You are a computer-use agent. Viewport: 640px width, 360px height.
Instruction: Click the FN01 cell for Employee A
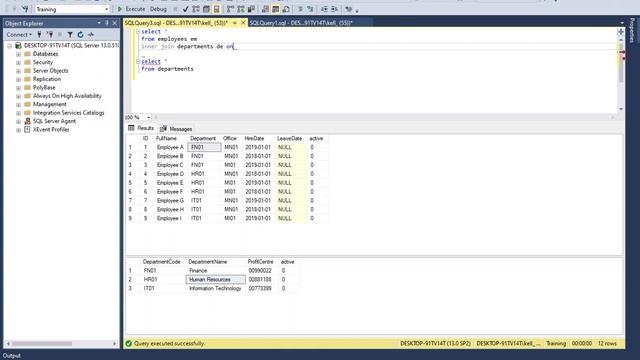[x=204, y=147]
